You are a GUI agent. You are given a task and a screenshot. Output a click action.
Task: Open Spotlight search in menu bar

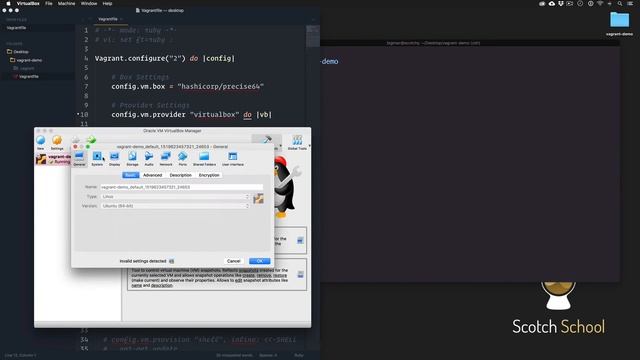tap(620, 3)
